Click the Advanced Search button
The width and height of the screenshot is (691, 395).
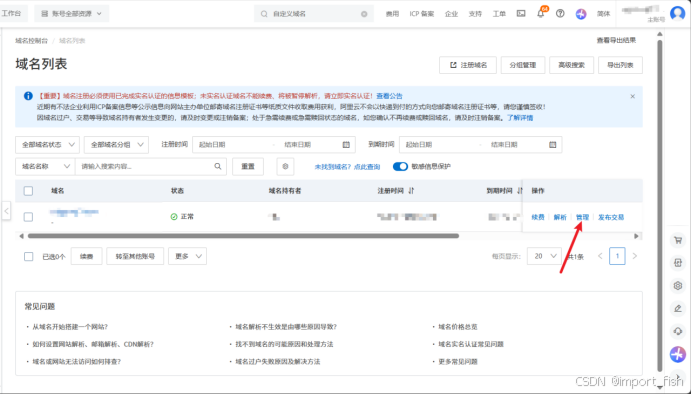point(571,65)
